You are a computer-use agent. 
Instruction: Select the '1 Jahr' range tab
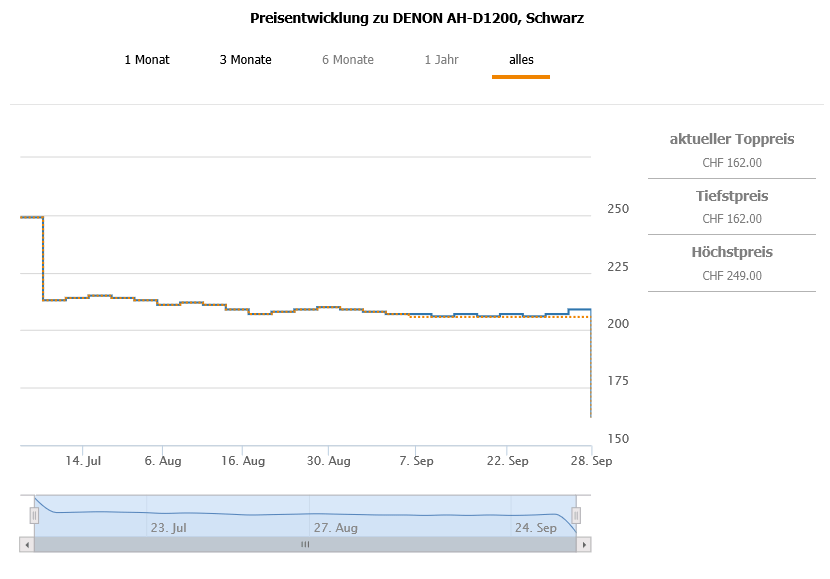441,60
